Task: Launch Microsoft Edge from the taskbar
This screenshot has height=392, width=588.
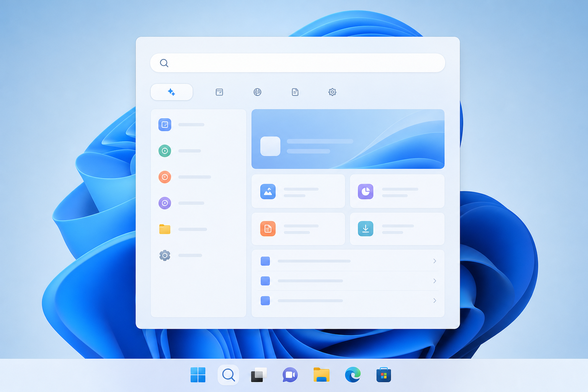Action: (353, 375)
